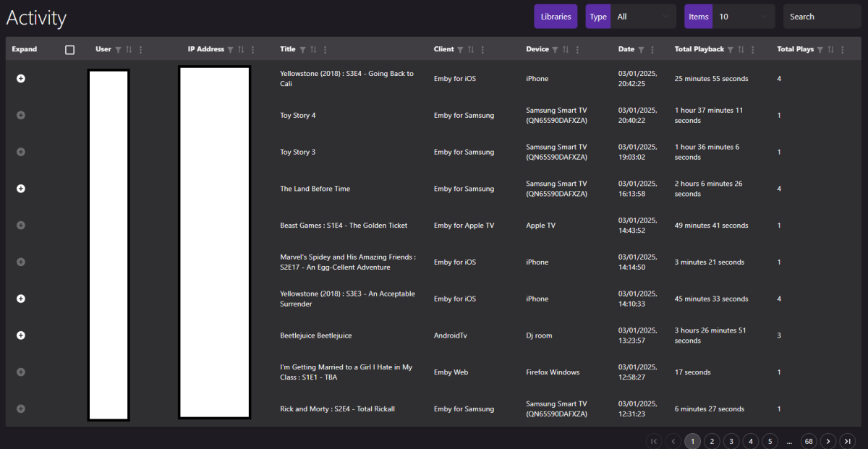Sort the Title column

click(x=313, y=49)
